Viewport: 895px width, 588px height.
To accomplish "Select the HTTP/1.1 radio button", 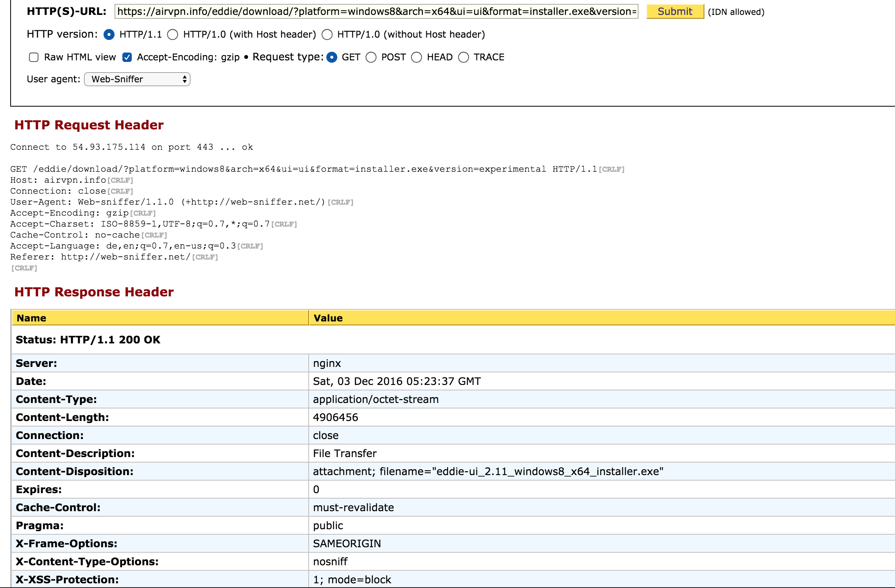I will (109, 34).
